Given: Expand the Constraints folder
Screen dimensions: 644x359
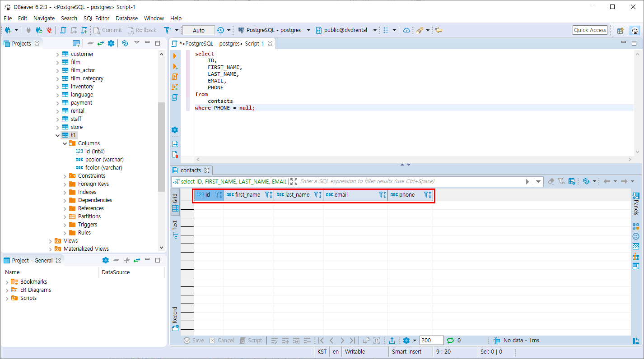Looking at the screenshot, I should (65, 176).
